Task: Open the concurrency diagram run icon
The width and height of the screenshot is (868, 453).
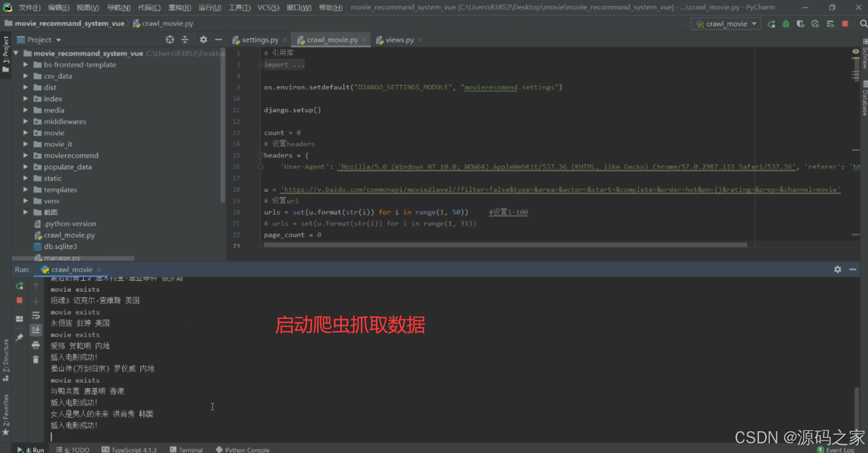Action: click(831, 24)
